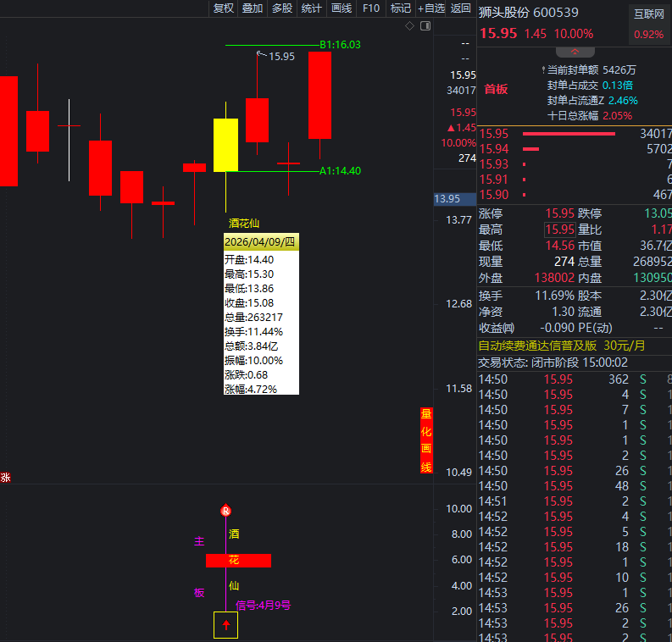Toggle the side panel layout icon
The height and width of the screenshot is (642, 672).
(425, 26)
